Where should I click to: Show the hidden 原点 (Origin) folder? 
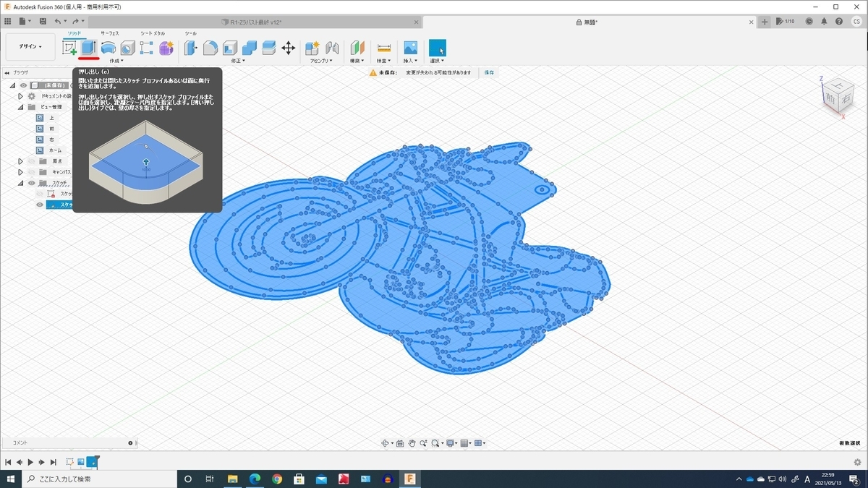point(32,161)
